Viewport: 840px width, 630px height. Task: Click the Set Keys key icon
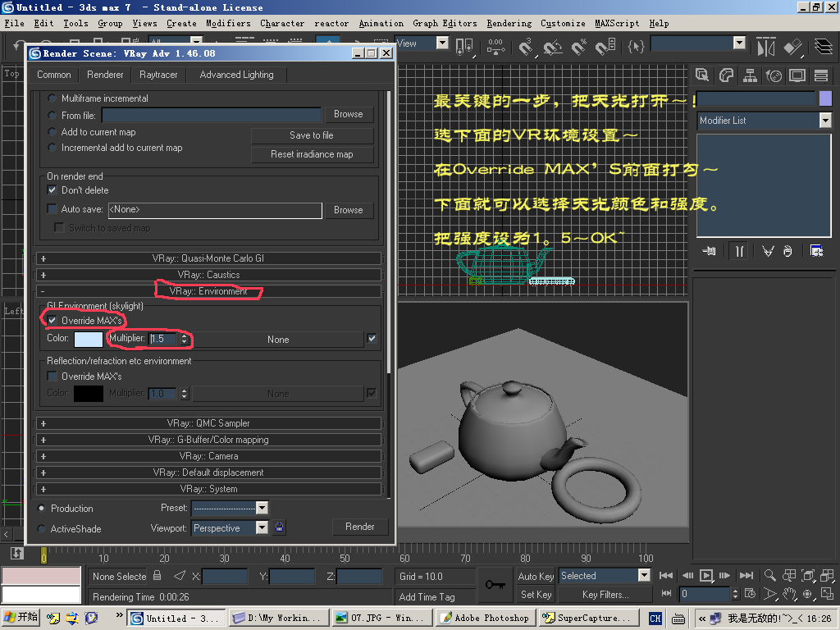coord(495,584)
